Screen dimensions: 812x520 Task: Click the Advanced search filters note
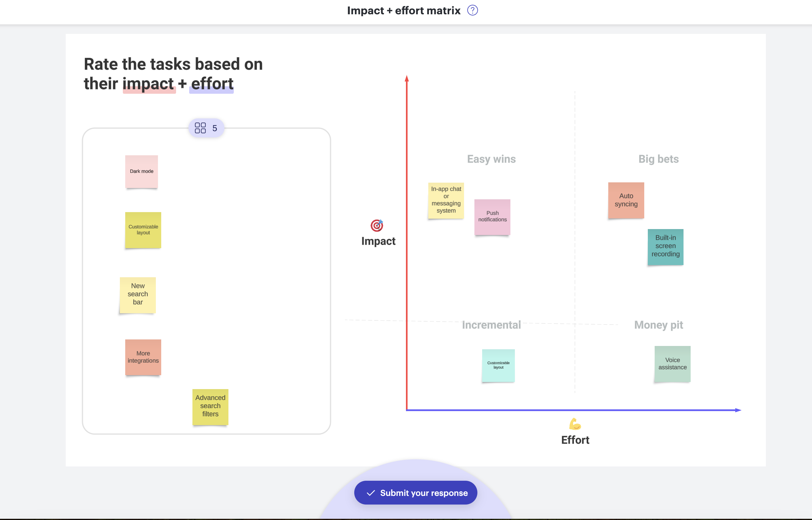(x=210, y=407)
